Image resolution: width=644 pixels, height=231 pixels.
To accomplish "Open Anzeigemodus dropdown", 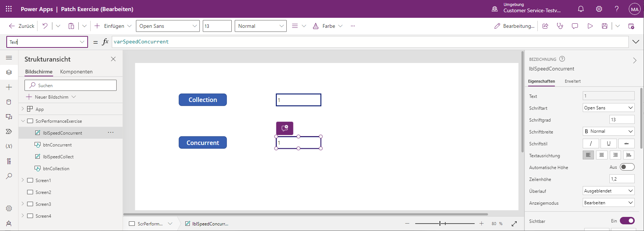I will [609, 203].
